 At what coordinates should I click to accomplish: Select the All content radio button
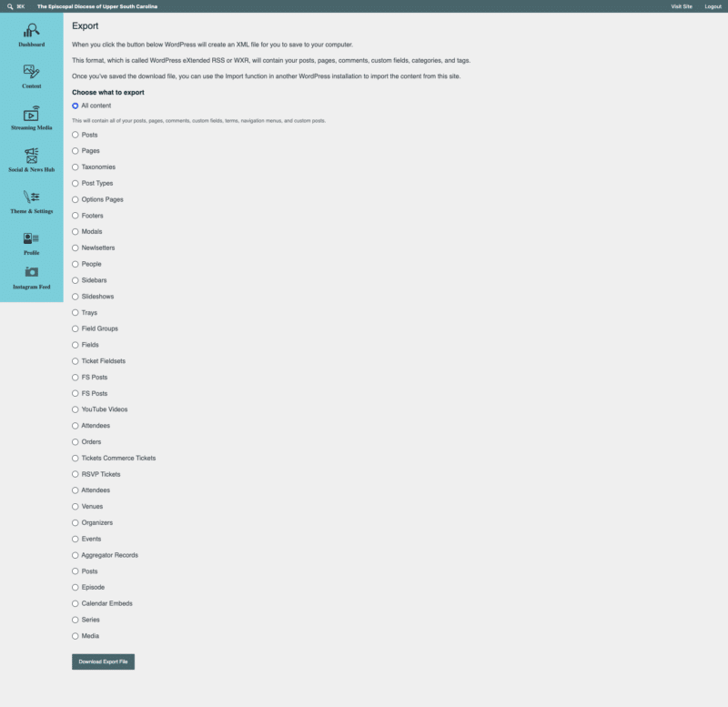click(x=76, y=106)
